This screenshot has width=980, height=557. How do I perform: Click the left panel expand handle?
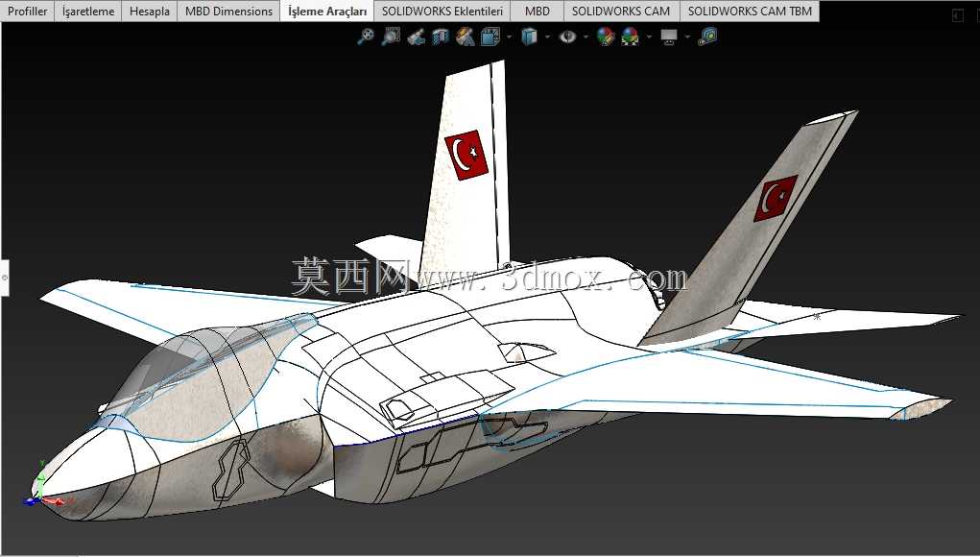click(x=4, y=277)
